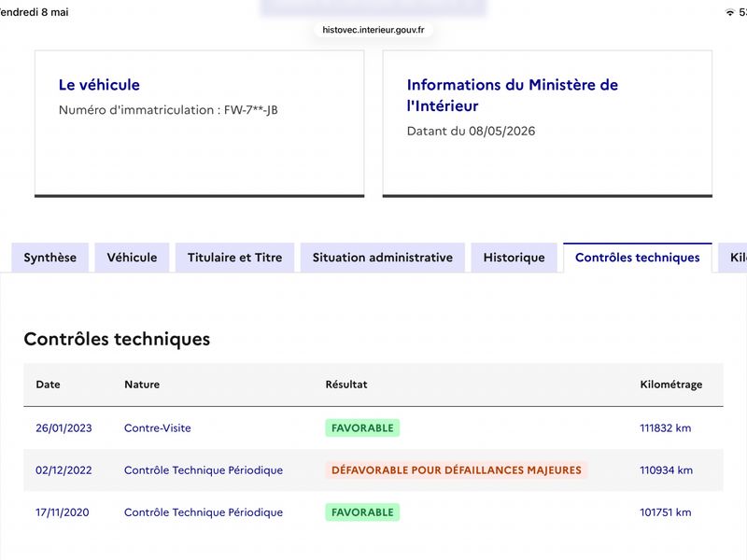Tap the Wi-Fi status icon
Screen dimensions: 747x560
click(x=729, y=12)
